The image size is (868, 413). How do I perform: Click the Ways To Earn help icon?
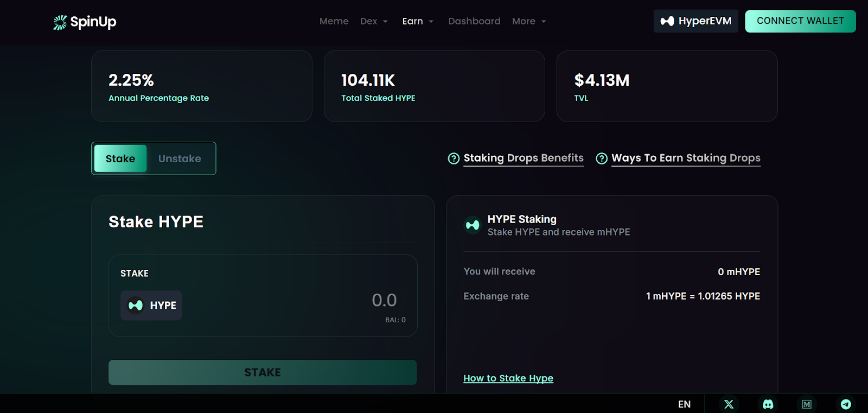pyautogui.click(x=602, y=158)
